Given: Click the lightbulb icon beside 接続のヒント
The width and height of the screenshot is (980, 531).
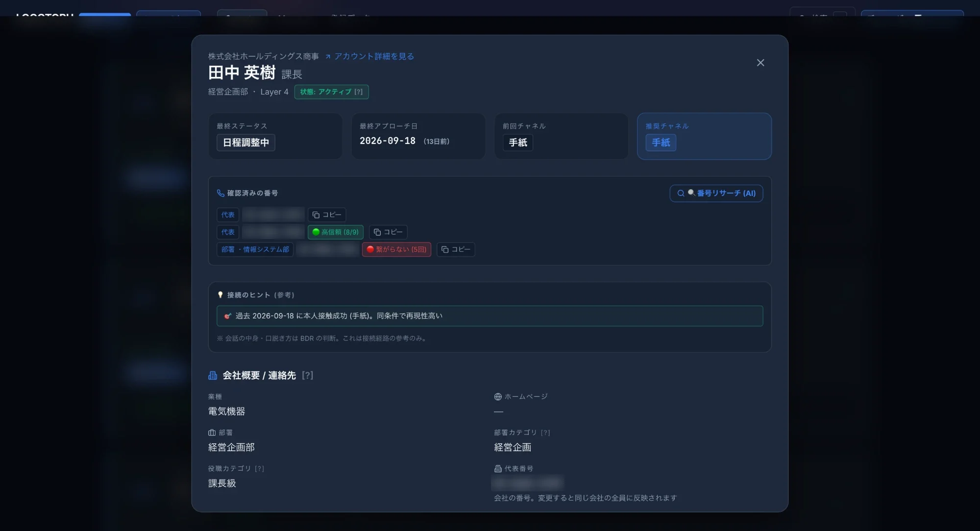Looking at the screenshot, I should 220,295.
